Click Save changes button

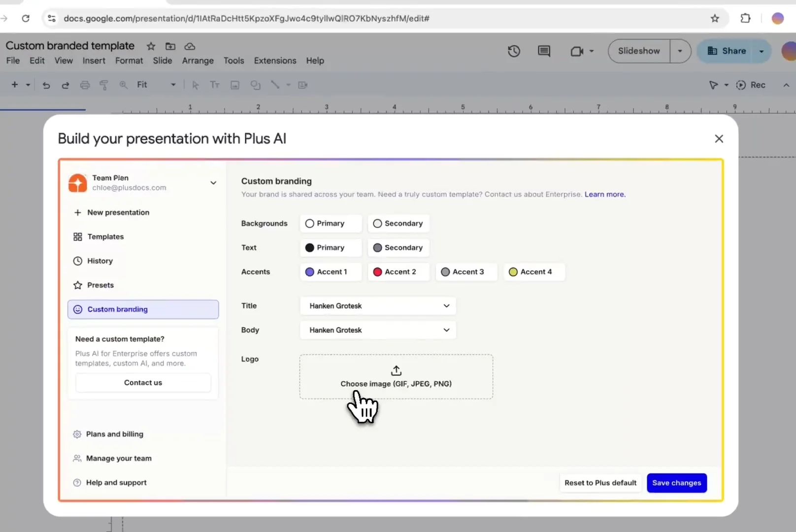[x=676, y=483]
